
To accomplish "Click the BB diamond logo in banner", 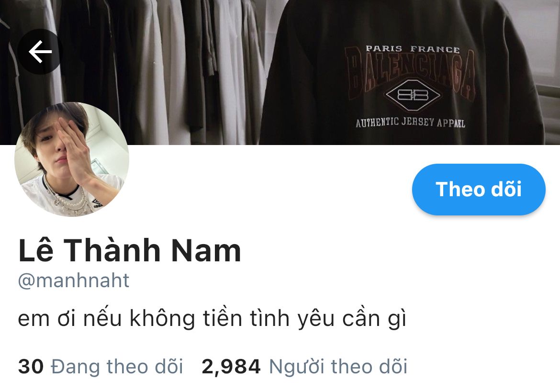I will click(413, 95).
